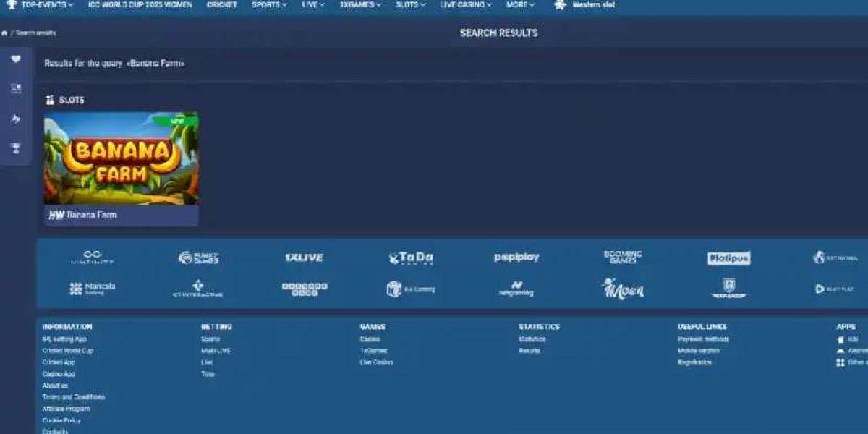Expand the Slots dropdown in top bar
This screenshot has width=868, height=434.
pos(411,5)
